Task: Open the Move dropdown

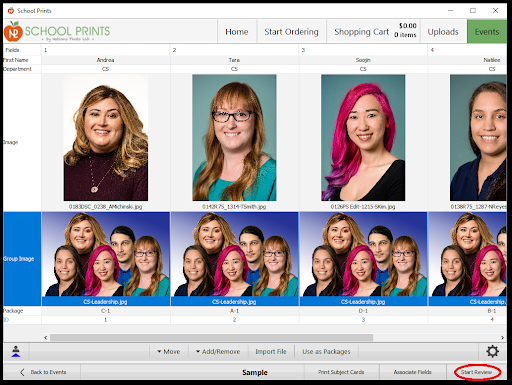Action: [x=168, y=351]
